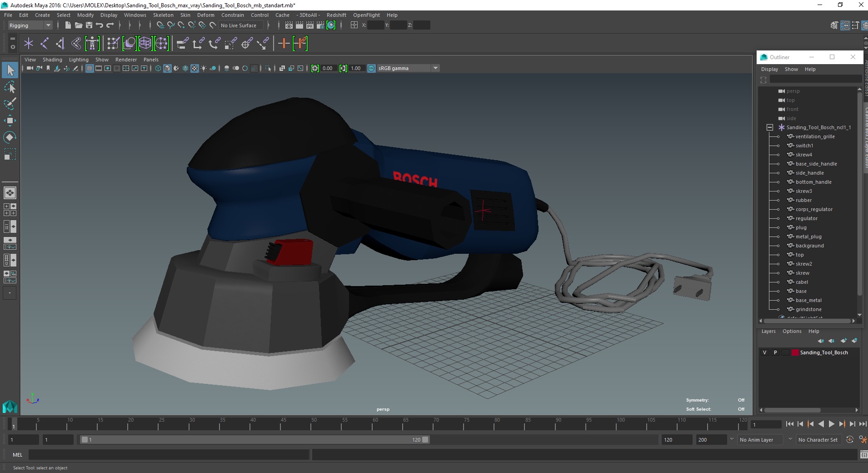Select grindstone object in Outliner
This screenshot has width=868, height=473.
(808, 309)
